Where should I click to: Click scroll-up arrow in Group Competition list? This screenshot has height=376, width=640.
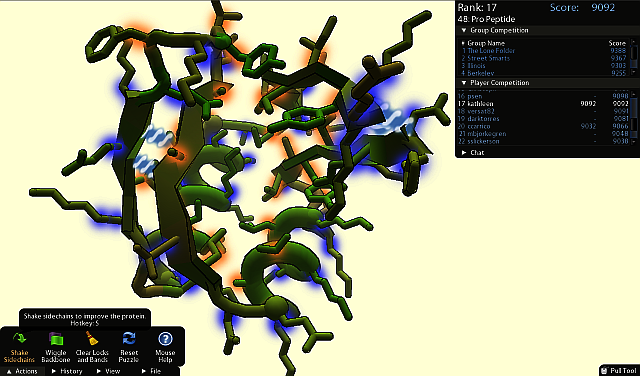pyautogui.click(x=634, y=42)
